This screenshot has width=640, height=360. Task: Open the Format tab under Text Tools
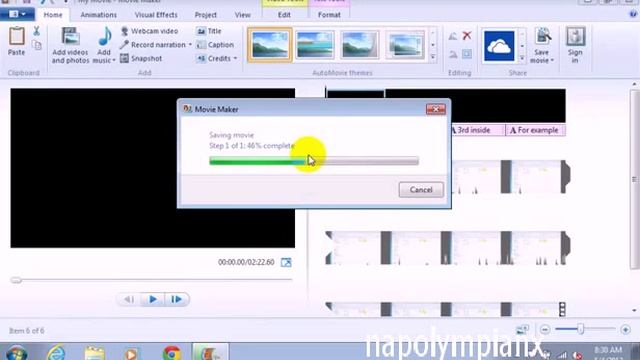(329, 15)
